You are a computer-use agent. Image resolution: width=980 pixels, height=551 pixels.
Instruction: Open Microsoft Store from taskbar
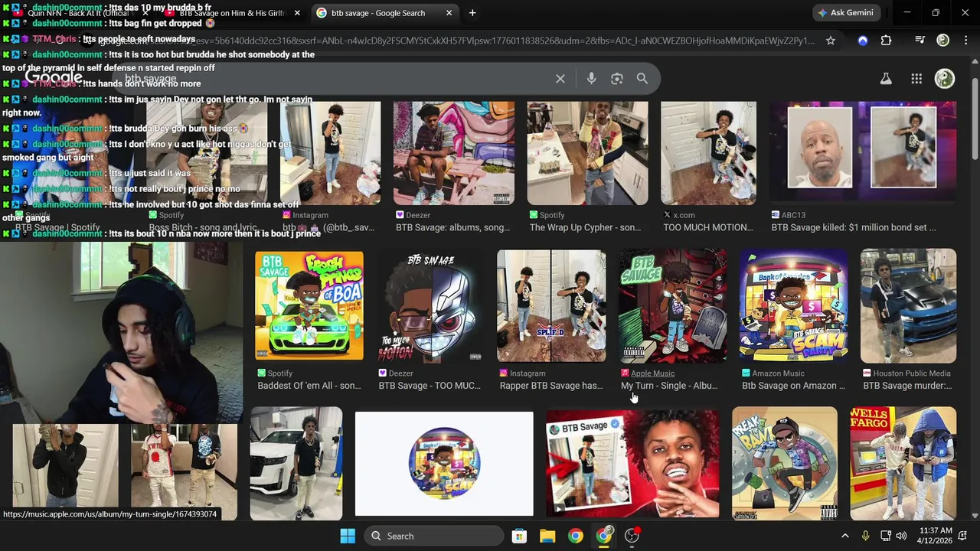(519, 536)
